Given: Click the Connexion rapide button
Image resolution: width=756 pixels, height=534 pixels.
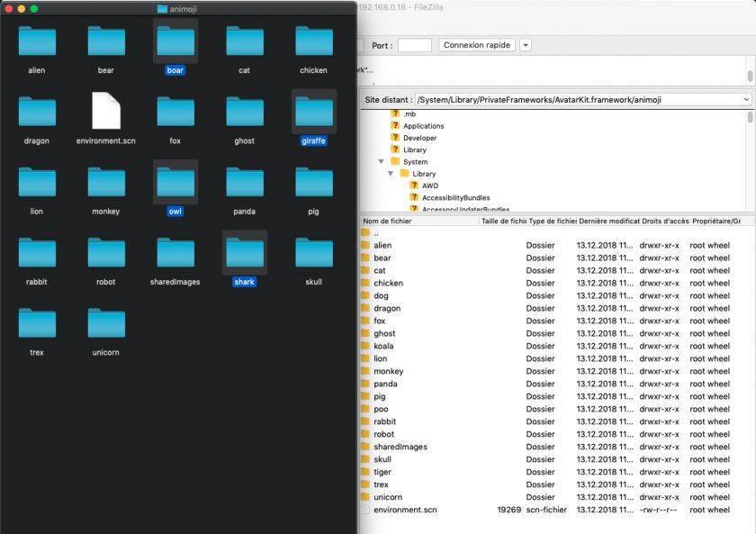Looking at the screenshot, I should (x=477, y=45).
